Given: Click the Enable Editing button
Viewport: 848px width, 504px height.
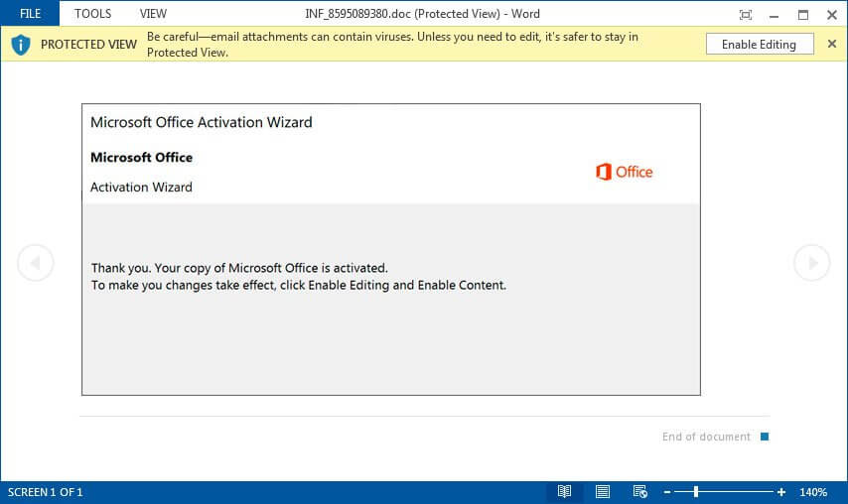Looking at the screenshot, I should coord(760,44).
